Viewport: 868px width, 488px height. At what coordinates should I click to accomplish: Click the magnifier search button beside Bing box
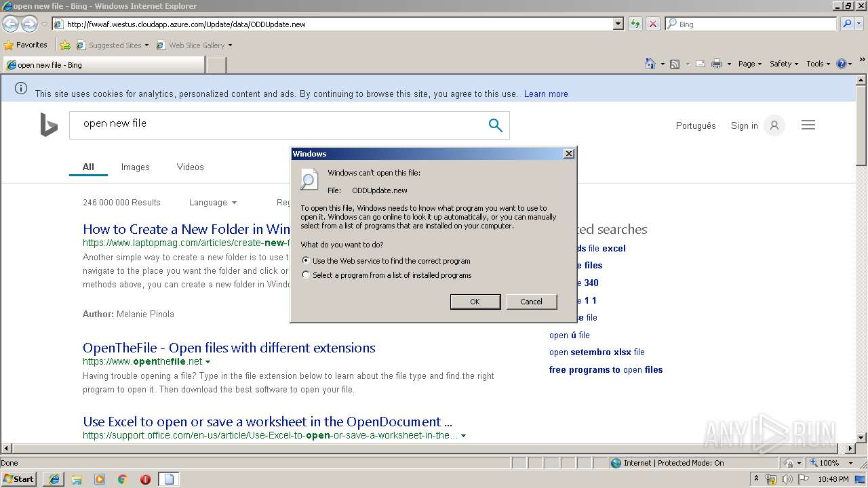point(847,24)
